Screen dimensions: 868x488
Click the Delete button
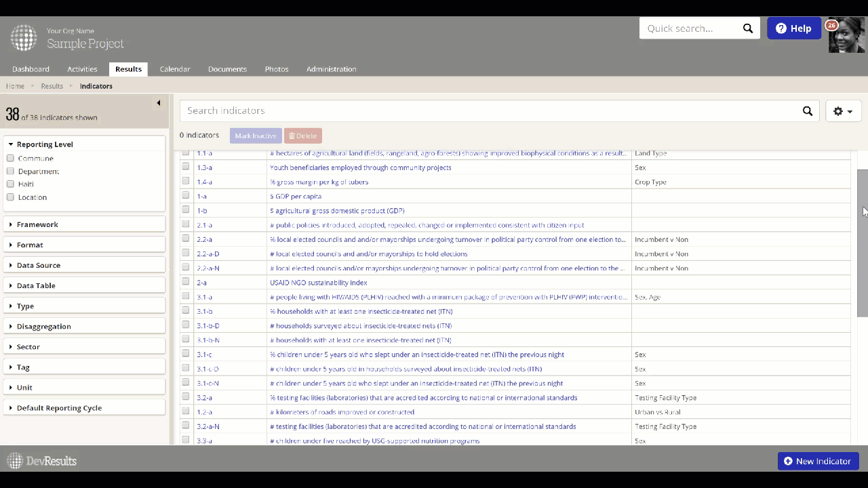pyautogui.click(x=303, y=136)
